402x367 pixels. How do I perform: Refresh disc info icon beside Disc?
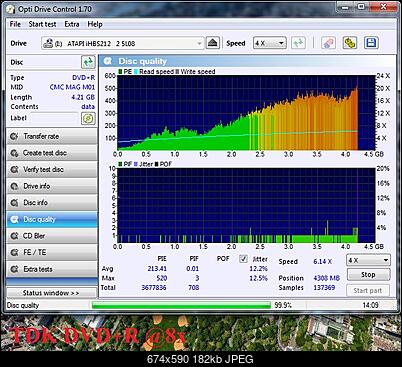pyautogui.click(x=88, y=62)
